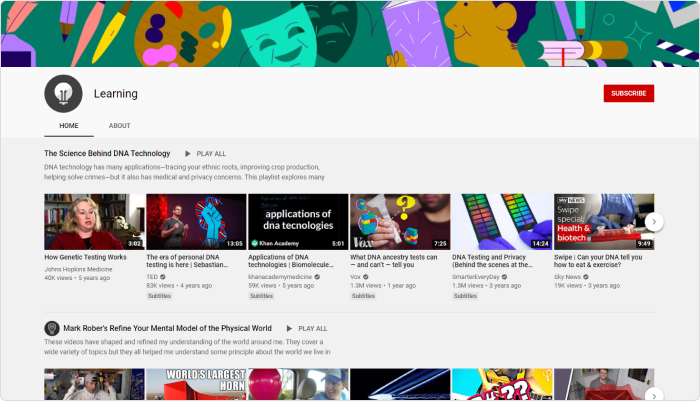This screenshot has height=401, width=700.
Task: Show next videos in DNA playlist row
Action: click(x=654, y=222)
